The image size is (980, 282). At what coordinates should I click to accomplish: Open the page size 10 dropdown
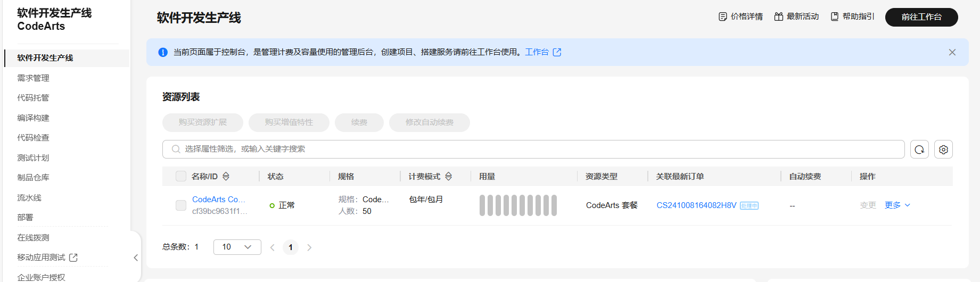(x=237, y=247)
